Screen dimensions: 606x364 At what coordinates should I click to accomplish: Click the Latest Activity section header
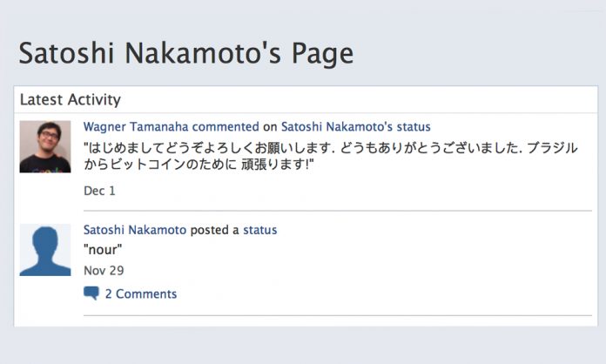coord(71,99)
